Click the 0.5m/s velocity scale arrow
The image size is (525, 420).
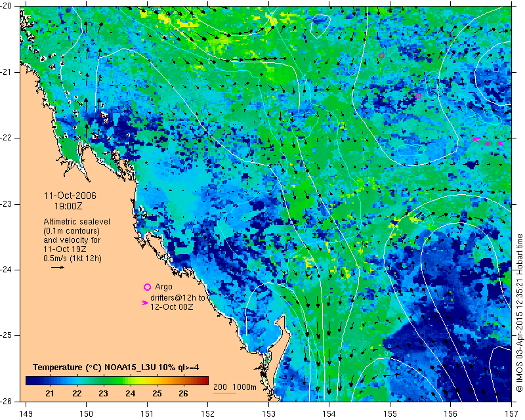click(x=58, y=267)
